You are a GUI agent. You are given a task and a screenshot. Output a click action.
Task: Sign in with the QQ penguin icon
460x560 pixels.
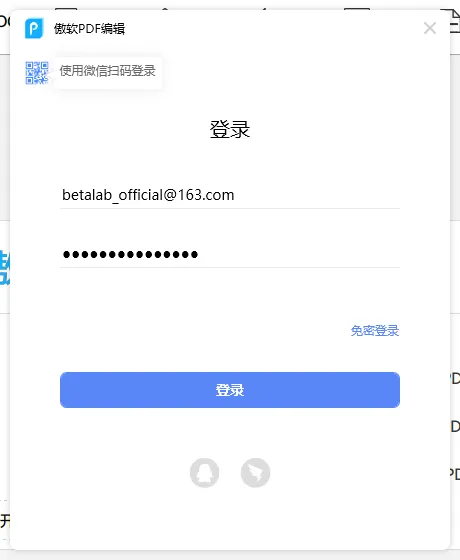point(204,473)
